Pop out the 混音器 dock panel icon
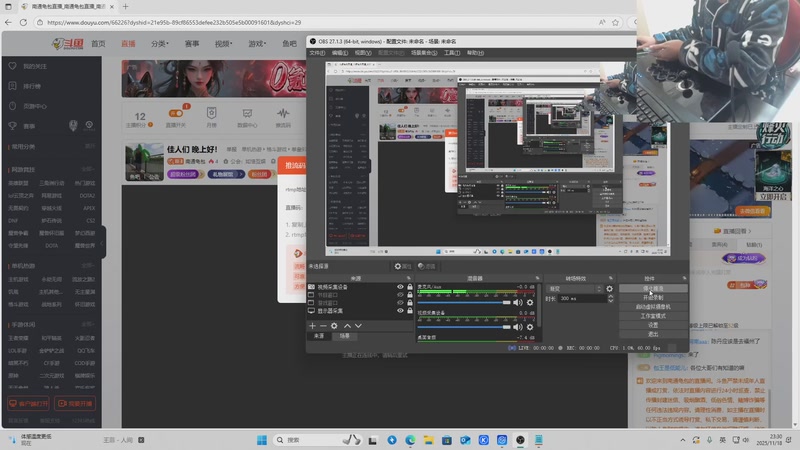 coord(537,279)
